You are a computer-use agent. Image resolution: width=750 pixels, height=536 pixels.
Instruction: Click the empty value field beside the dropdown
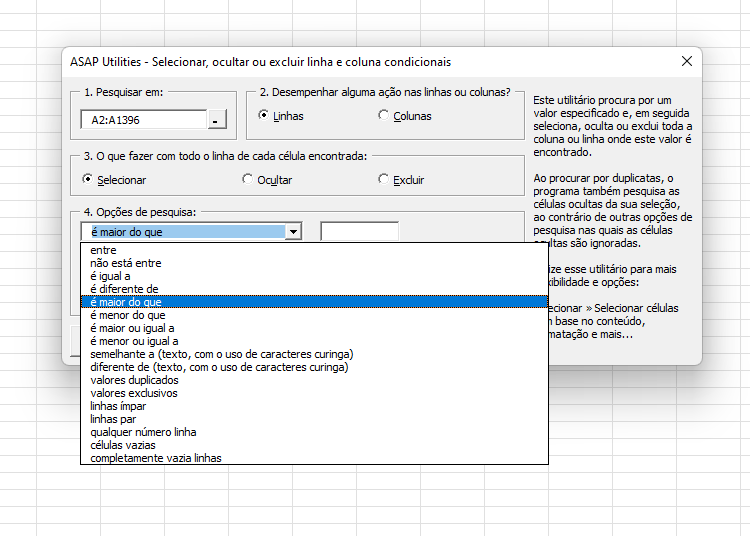pos(359,231)
